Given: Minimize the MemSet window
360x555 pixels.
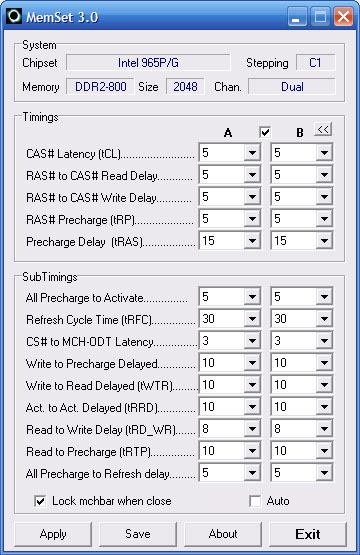Looking at the screenshot, I should pos(297,17).
